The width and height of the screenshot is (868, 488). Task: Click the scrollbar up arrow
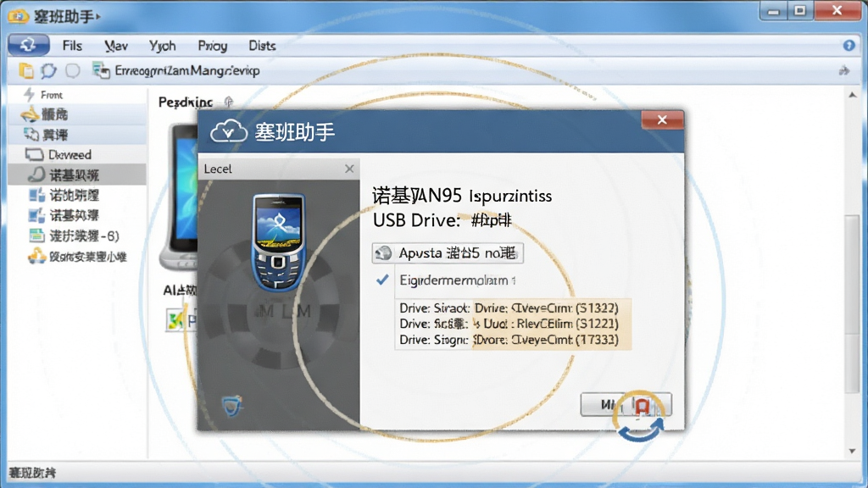(x=851, y=95)
